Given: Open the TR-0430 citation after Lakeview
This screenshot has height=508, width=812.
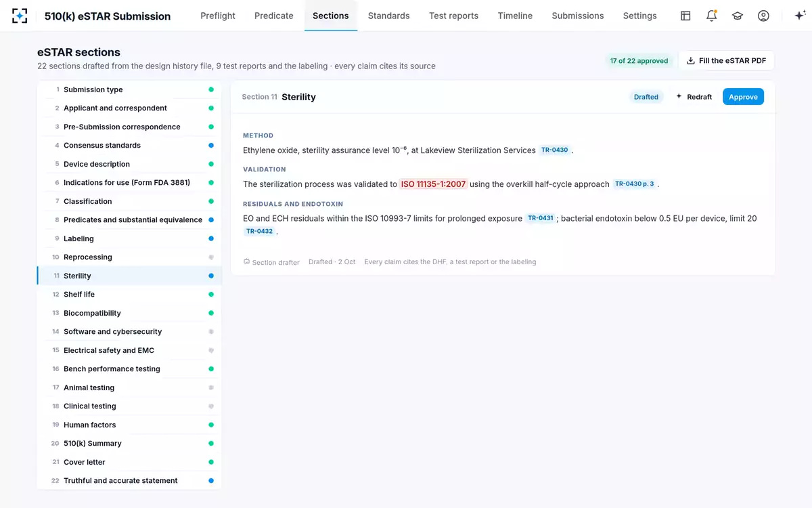Looking at the screenshot, I should pos(554,150).
